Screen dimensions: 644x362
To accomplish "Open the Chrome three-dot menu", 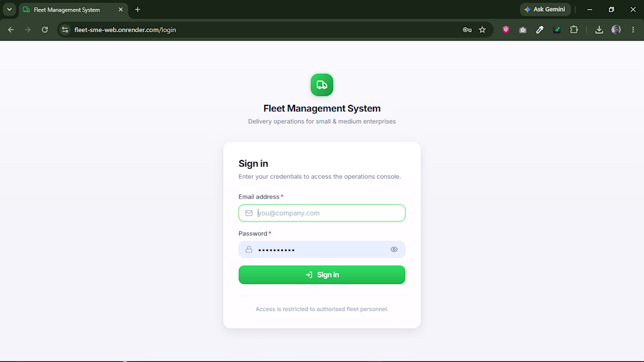I will (x=633, y=30).
